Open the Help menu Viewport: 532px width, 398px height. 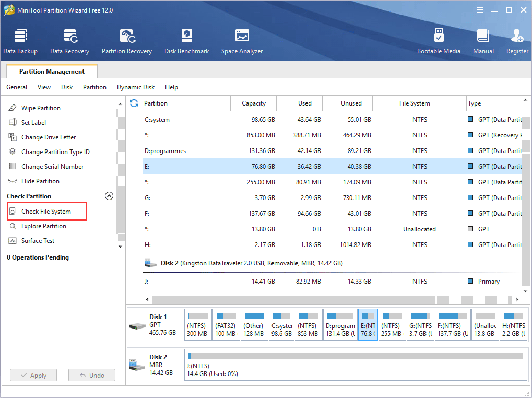click(x=171, y=87)
